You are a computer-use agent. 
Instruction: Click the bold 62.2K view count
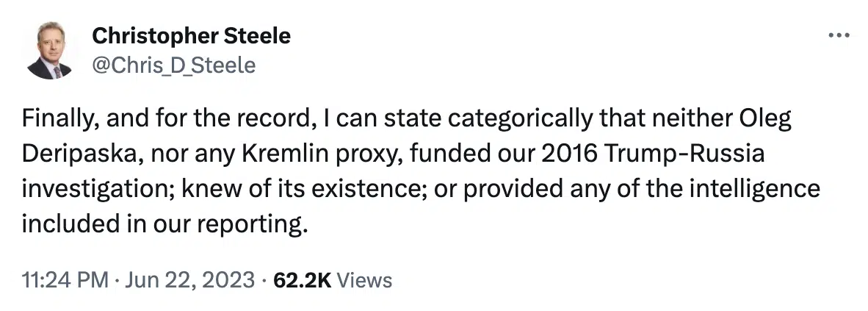pyautogui.click(x=303, y=279)
